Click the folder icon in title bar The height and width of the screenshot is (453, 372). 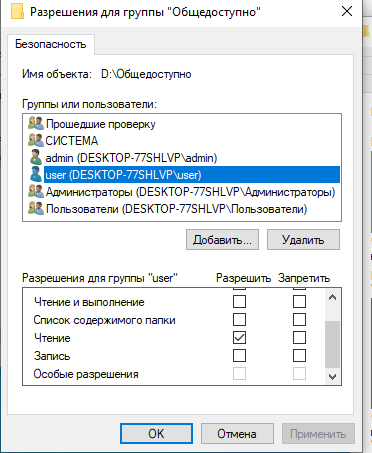[x=17, y=12]
